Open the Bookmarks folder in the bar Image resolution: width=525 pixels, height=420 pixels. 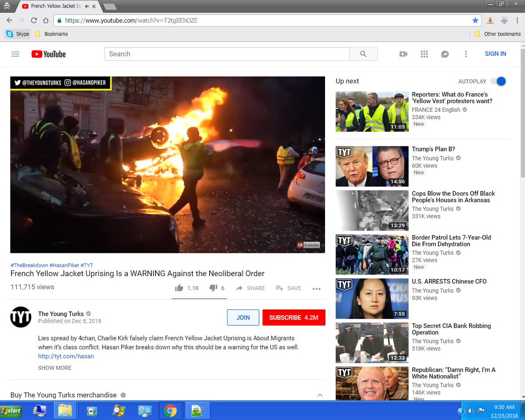coord(51,34)
